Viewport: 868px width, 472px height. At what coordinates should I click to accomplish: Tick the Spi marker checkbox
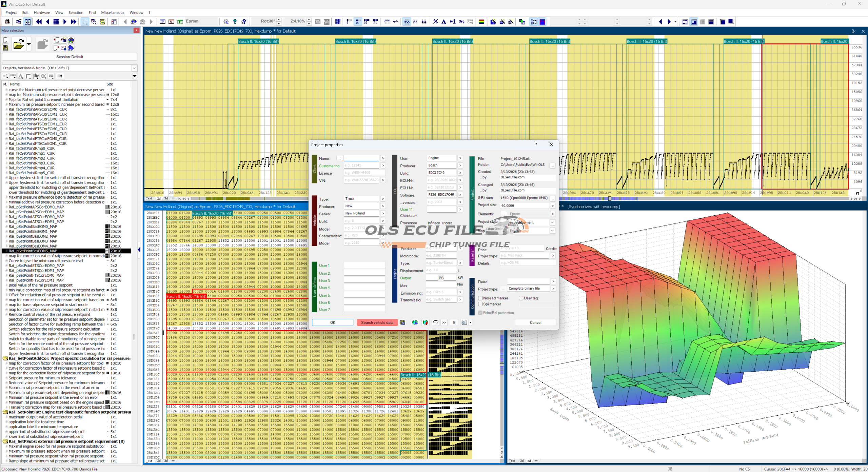[480, 304]
